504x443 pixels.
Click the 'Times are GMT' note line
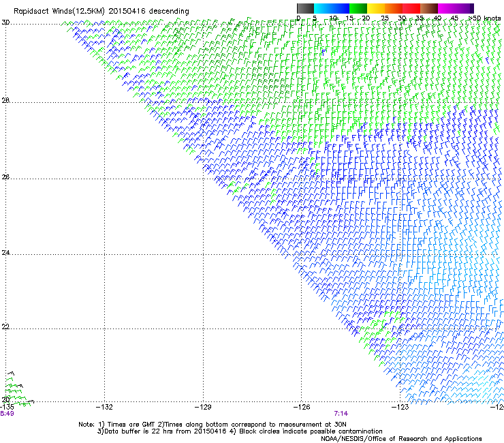[x=212, y=425]
